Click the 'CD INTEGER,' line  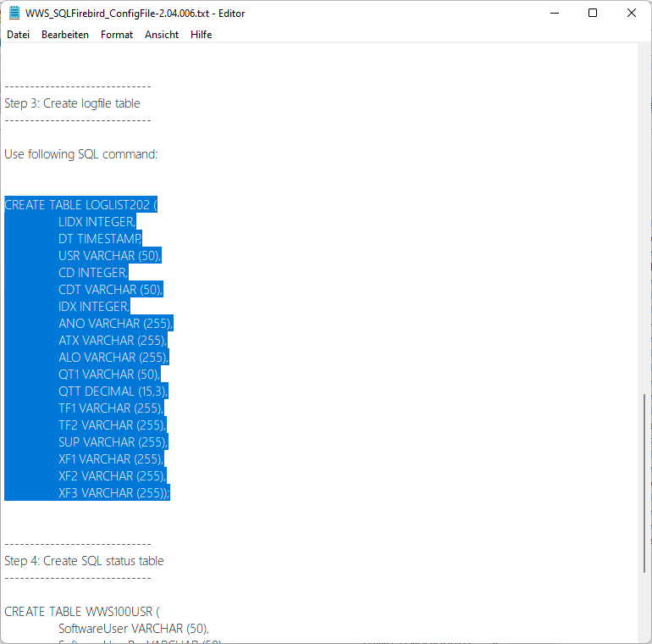(93, 273)
